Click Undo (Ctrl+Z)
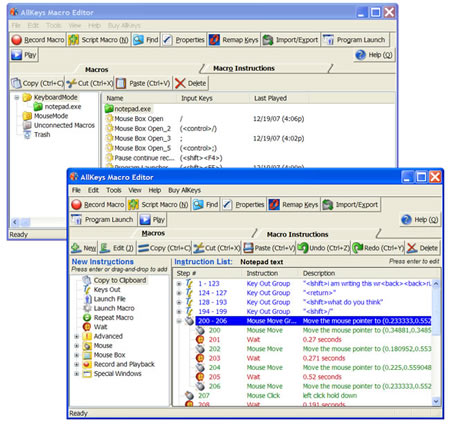 (323, 248)
